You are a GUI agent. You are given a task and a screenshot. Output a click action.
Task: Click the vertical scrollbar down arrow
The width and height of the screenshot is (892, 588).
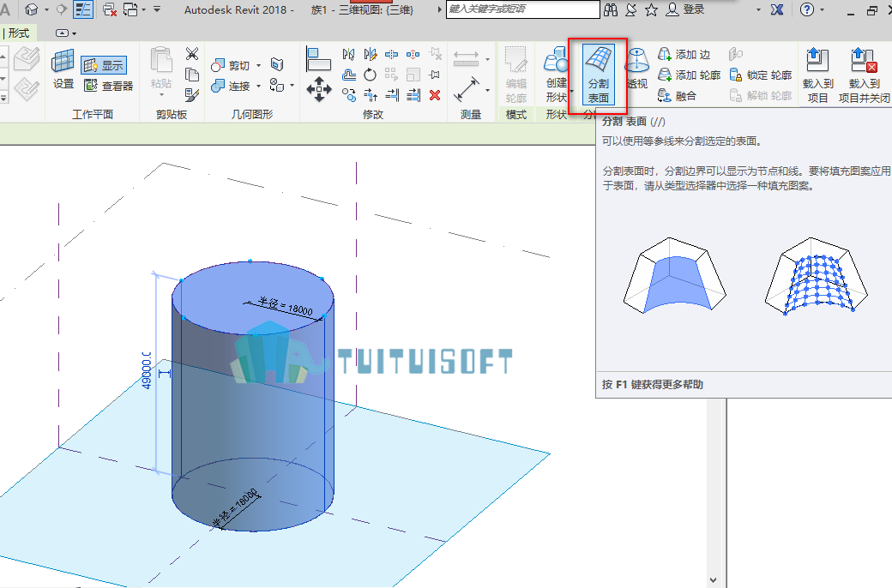[x=714, y=580]
